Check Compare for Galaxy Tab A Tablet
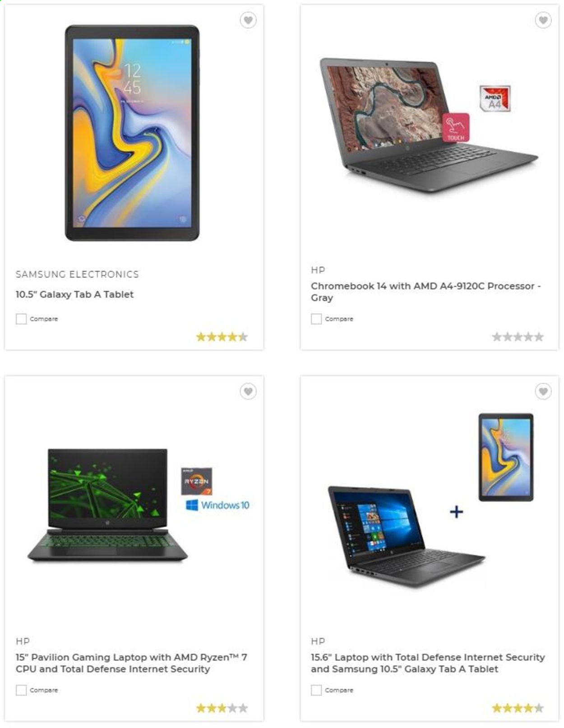 tap(21, 319)
